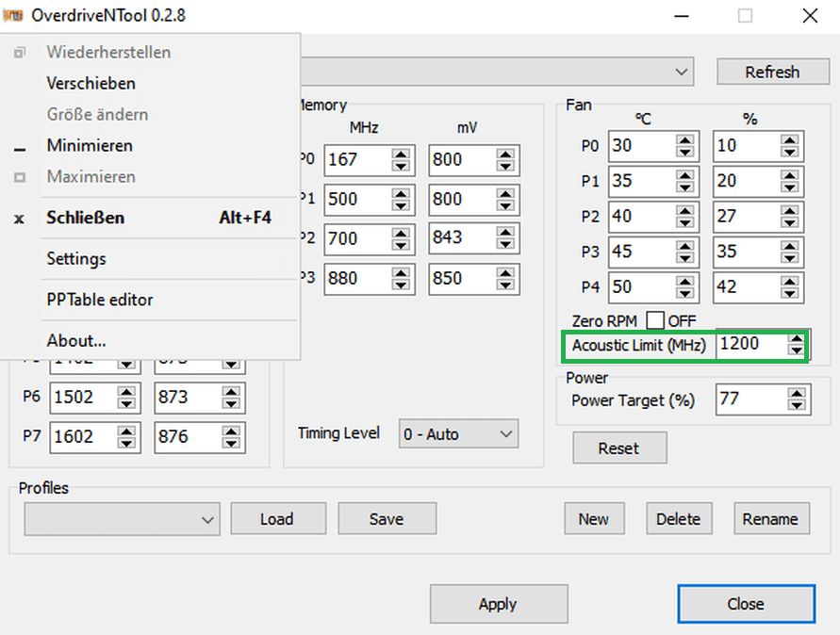Image resolution: width=840 pixels, height=635 pixels.
Task: Increase Memory P2 mV with up arrow
Action: point(505,232)
